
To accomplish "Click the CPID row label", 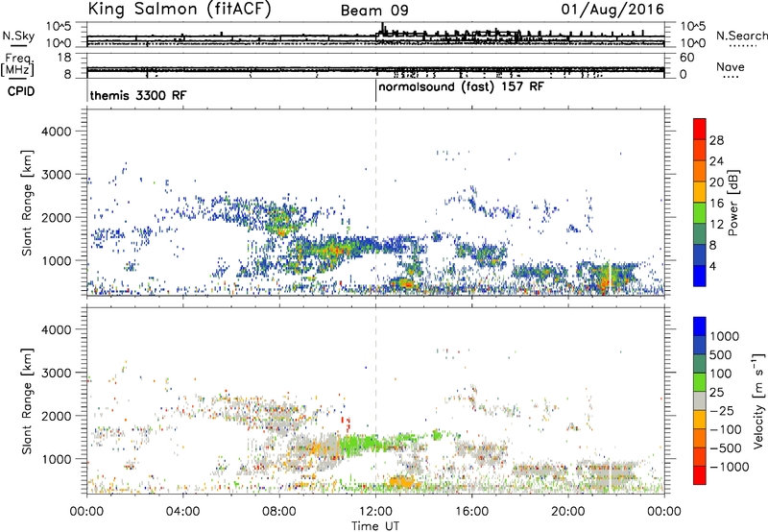I will [x=21, y=91].
